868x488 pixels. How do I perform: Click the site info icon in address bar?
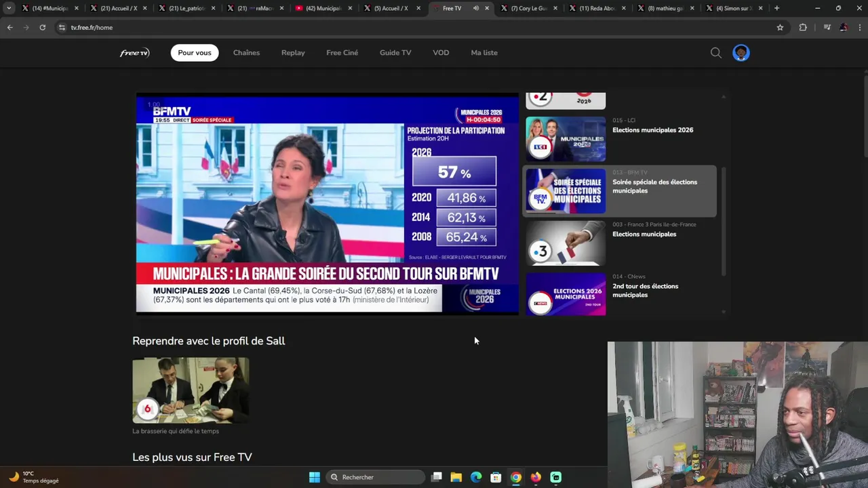coord(62,27)
